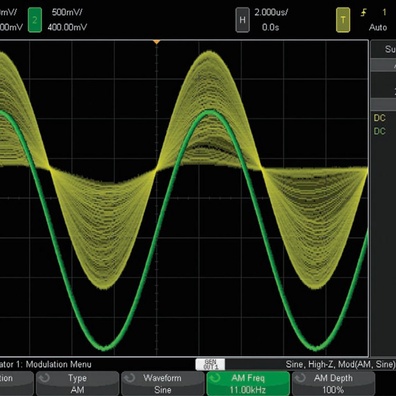Select rotary knob icon on Type softkey
The image size is (396, 396).
(x=44, y=378)
